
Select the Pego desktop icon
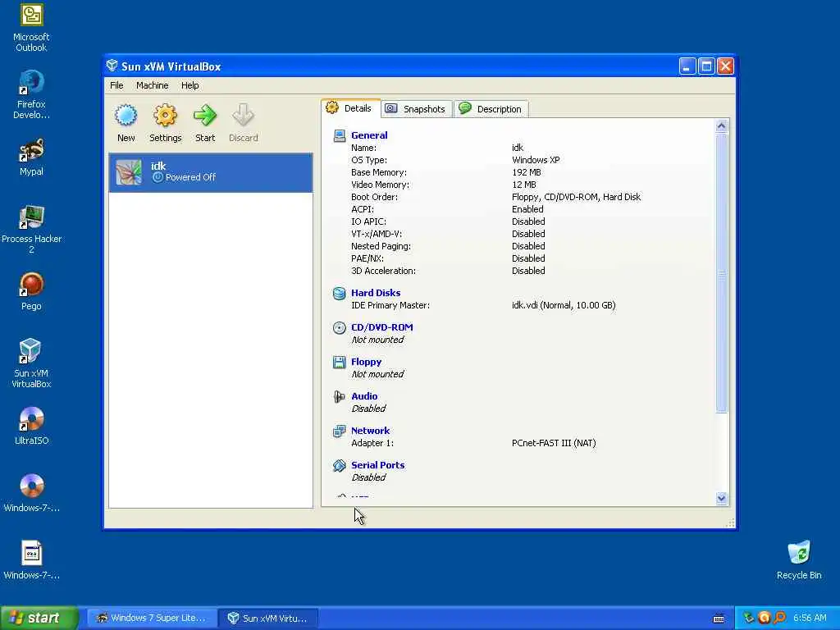coord(31,291)
